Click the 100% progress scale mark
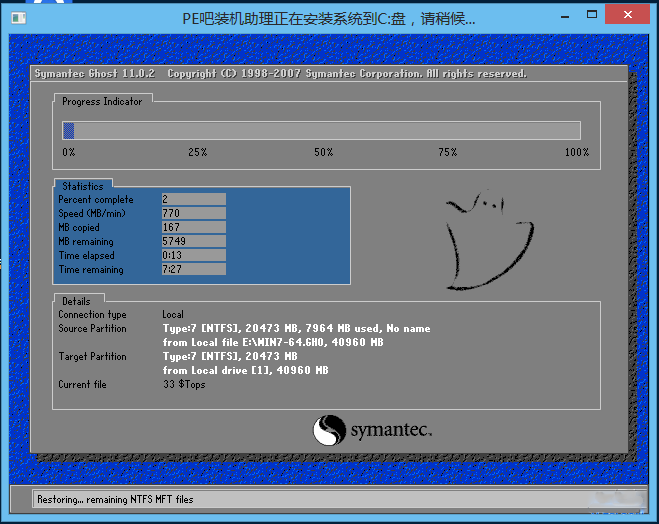The height and width of the screenshot is (524, 659). click(577, 152)
